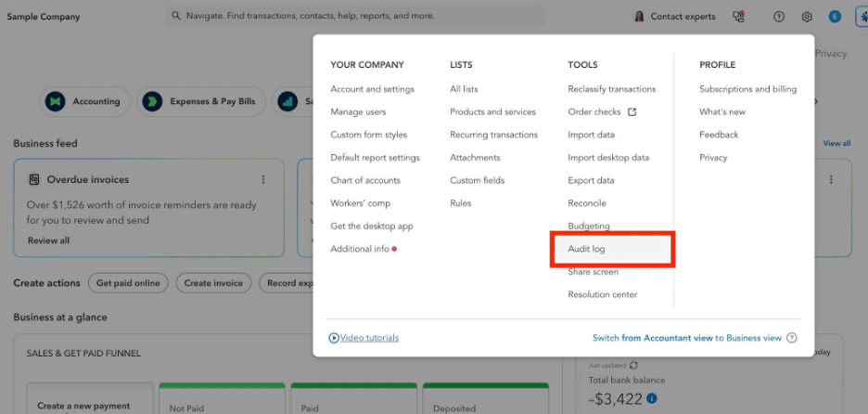
Task: Open the right card's three-dot menu
Action: (x=831, y=179)
